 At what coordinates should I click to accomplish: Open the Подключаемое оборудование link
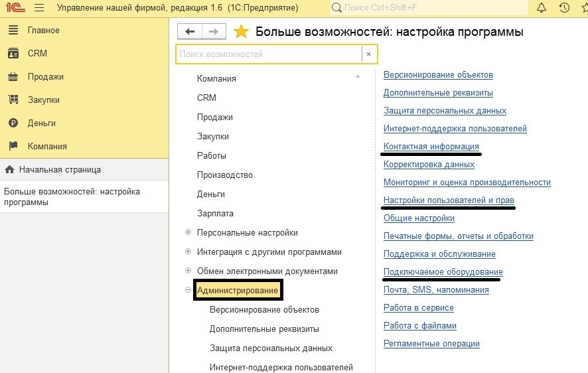point(443,271)
